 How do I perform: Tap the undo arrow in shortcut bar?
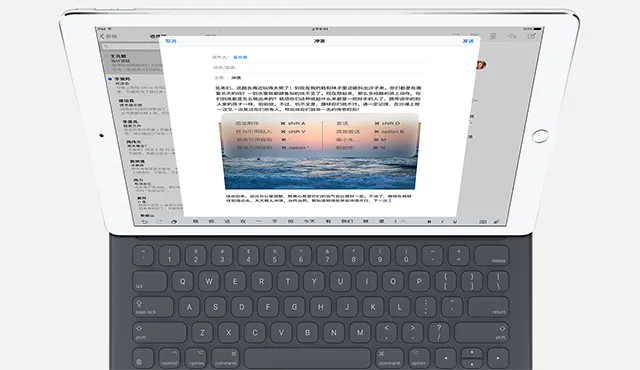(144, 222)
